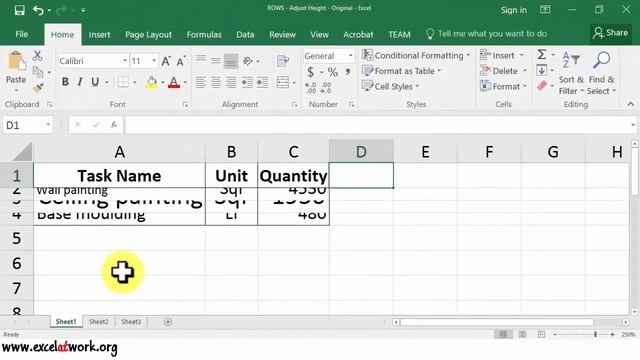Image resolution: width=640 pixels, height=360 pixels.
Task: Increase decimal places
Action: (x=311, y=87)
